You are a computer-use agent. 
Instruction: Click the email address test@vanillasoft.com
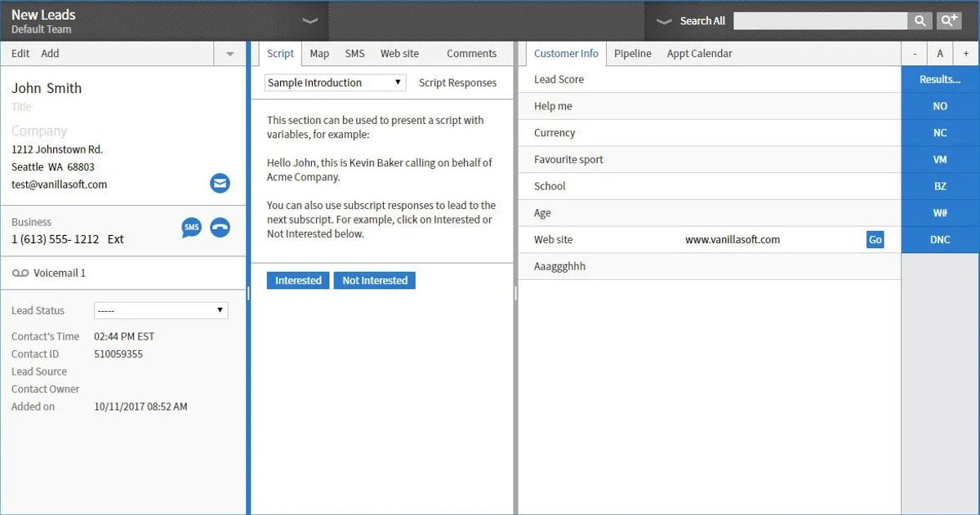point(59,184)
